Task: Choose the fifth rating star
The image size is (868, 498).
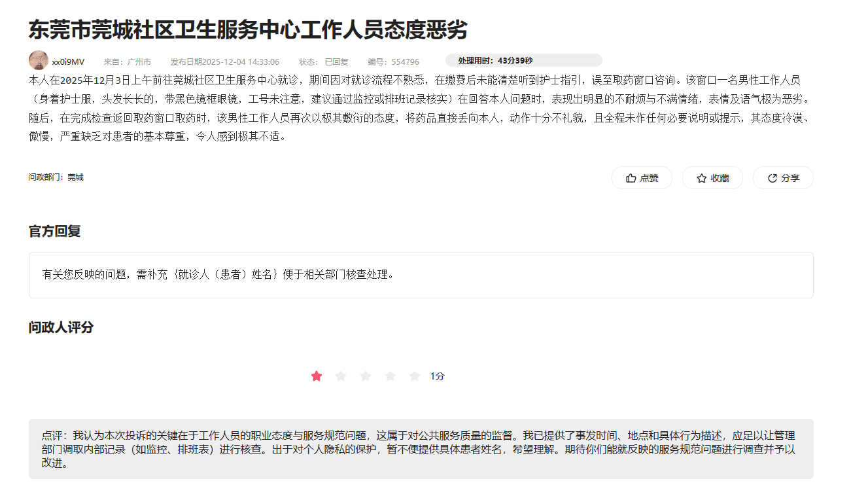Action: tap(415, 376)
